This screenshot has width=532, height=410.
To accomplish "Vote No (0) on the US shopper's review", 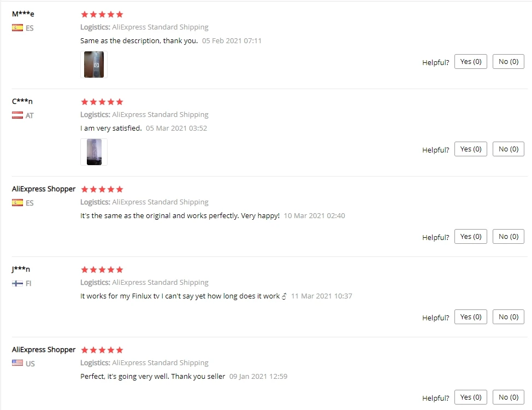I will (x=509, y=397).
